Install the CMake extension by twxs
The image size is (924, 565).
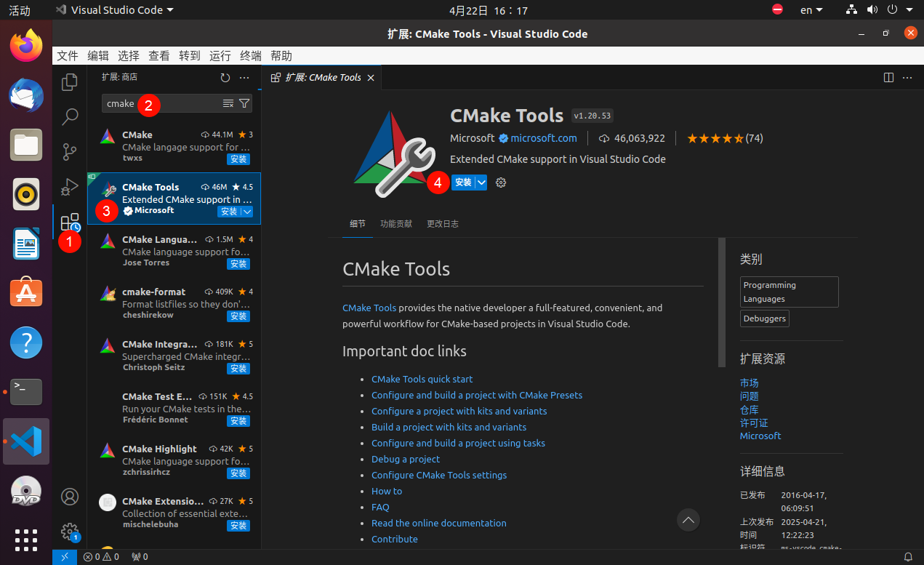click(238, 159)
